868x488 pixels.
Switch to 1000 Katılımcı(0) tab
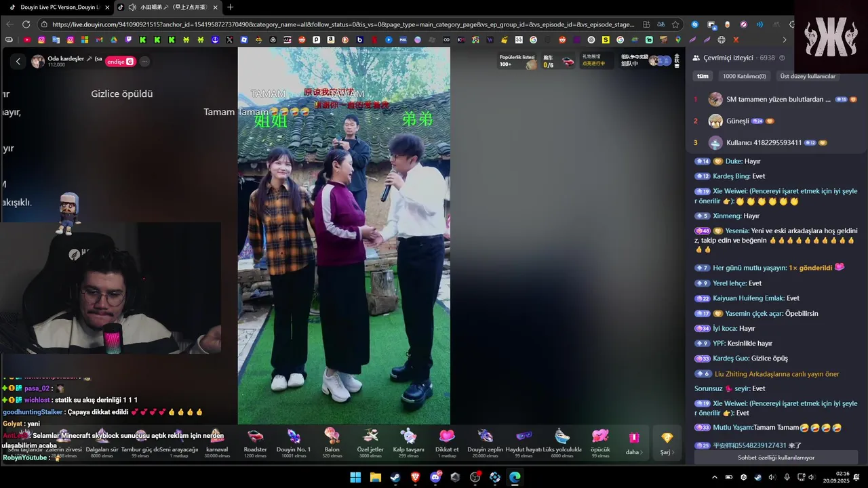point(744,76)
